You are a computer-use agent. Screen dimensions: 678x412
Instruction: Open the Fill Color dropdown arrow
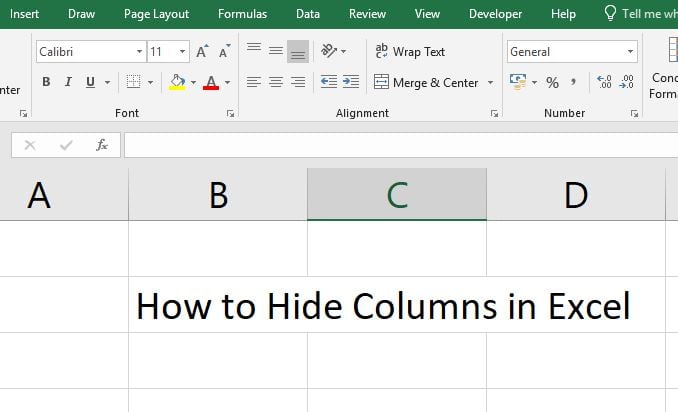[193, 82]
